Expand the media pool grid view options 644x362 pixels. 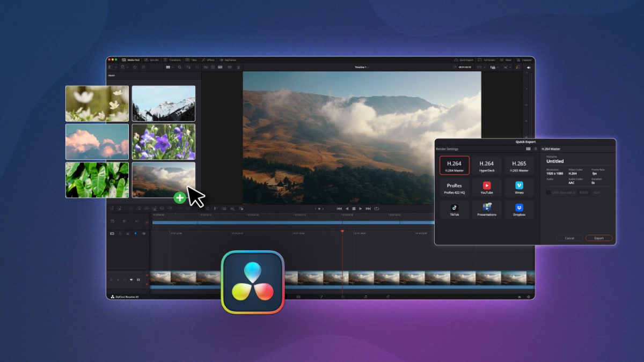(x=172, y=67)
